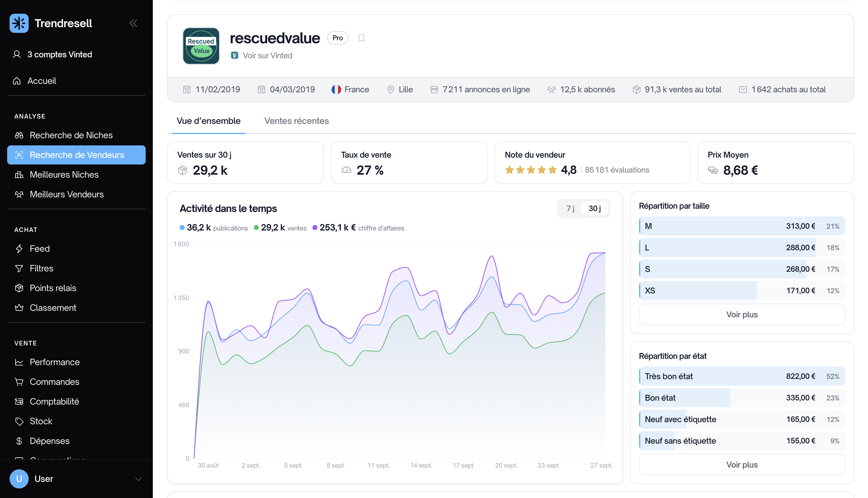This screenshot has width=868, height=498.
Task: Select the XS size row
Action: click(x=742, y=291)
